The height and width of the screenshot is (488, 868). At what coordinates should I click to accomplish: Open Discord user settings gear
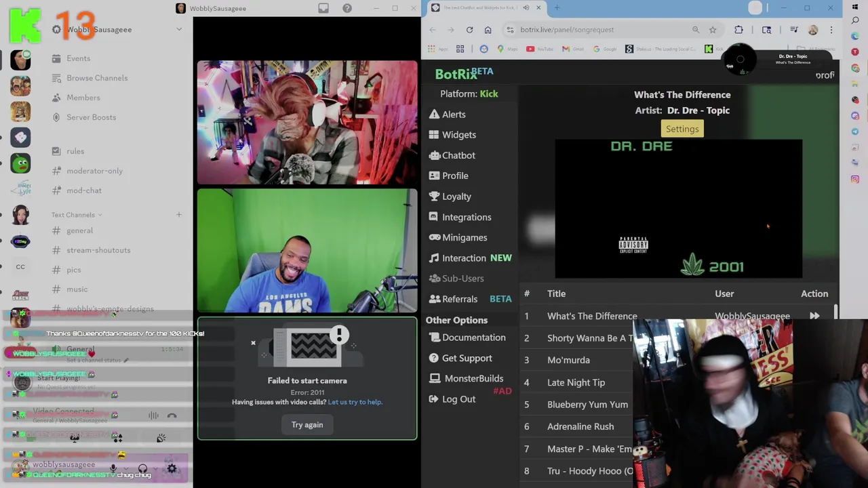(172, 468)
